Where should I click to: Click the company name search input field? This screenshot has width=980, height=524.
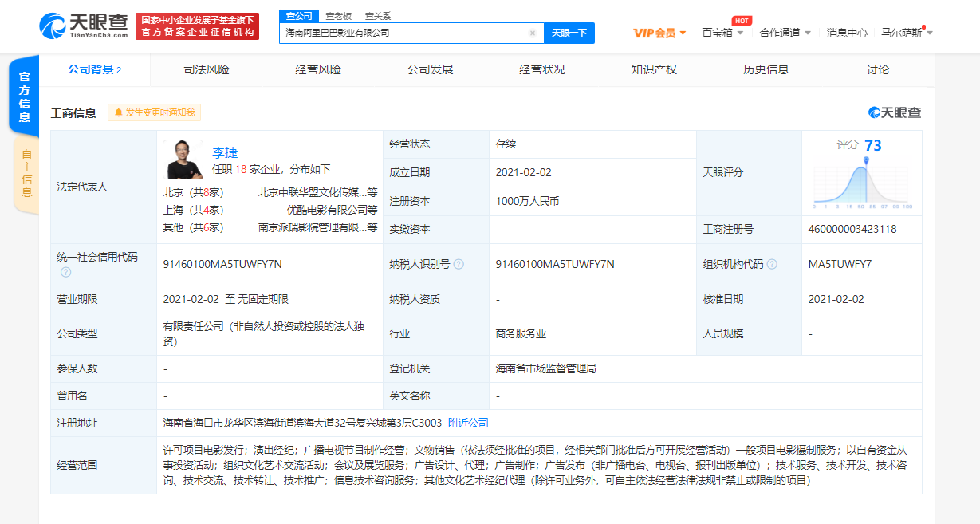[x=403, y=33]
